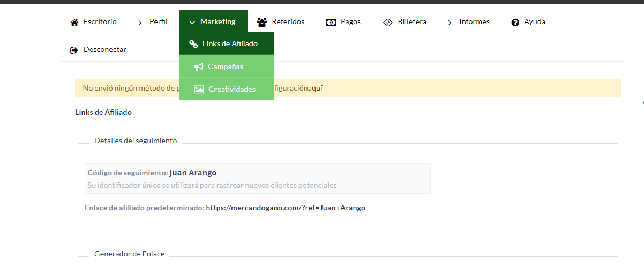Click the megaphone icon for Campañas
Image resolution: width=644 pixels, height=280 pixels.
[x=199, y=67]
